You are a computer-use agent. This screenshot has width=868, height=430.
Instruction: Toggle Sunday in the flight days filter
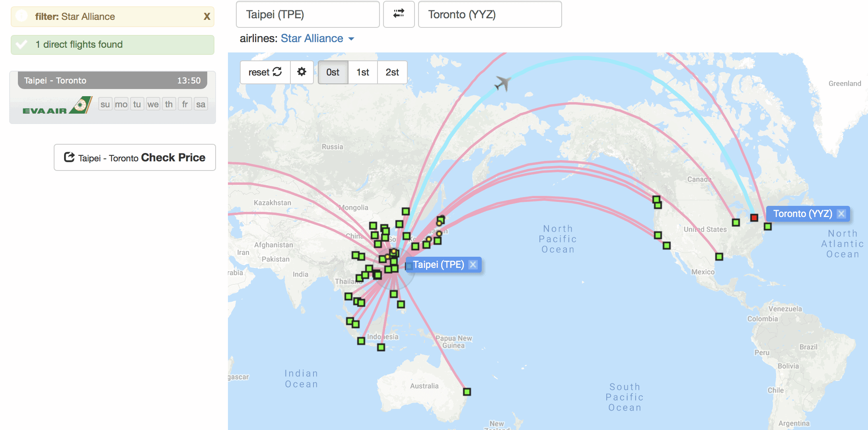(105, 104)
